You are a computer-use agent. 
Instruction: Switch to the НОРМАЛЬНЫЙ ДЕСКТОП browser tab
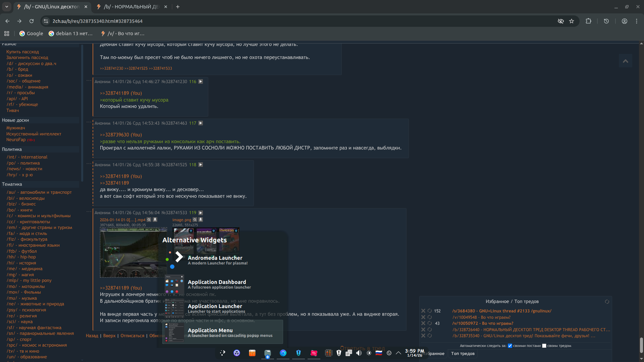point(131,7)
